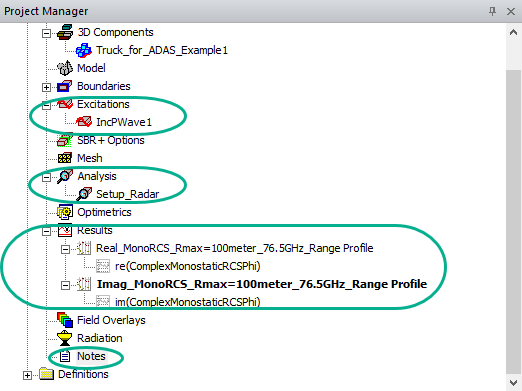Click the Real_MonoRCS report plot icon

coord(84,248)
